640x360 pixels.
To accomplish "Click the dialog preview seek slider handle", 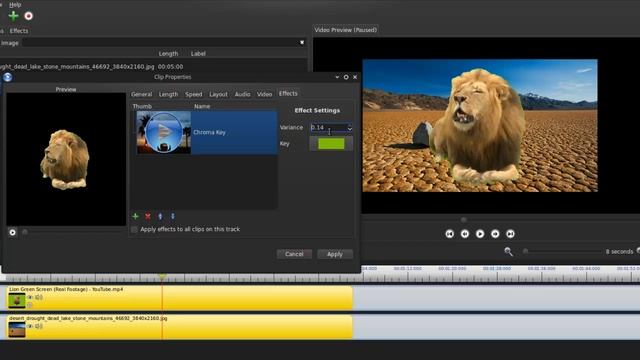I will tap(25, 232).
